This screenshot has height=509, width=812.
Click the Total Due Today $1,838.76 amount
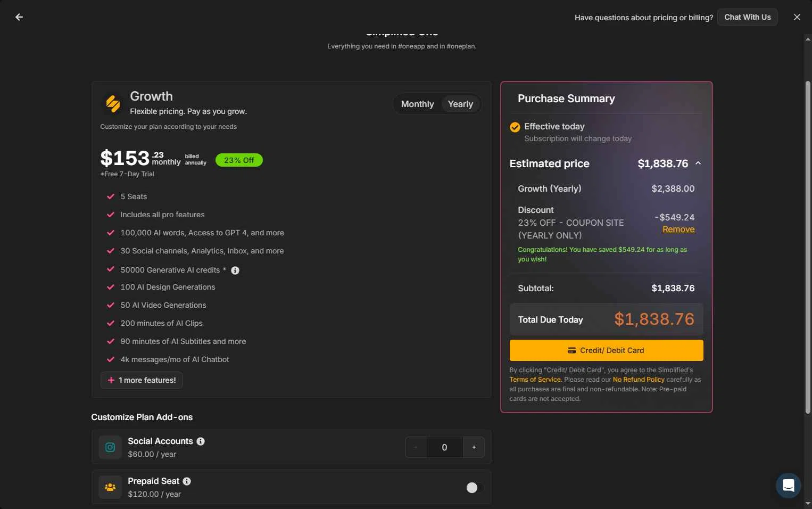click(654, 319)
